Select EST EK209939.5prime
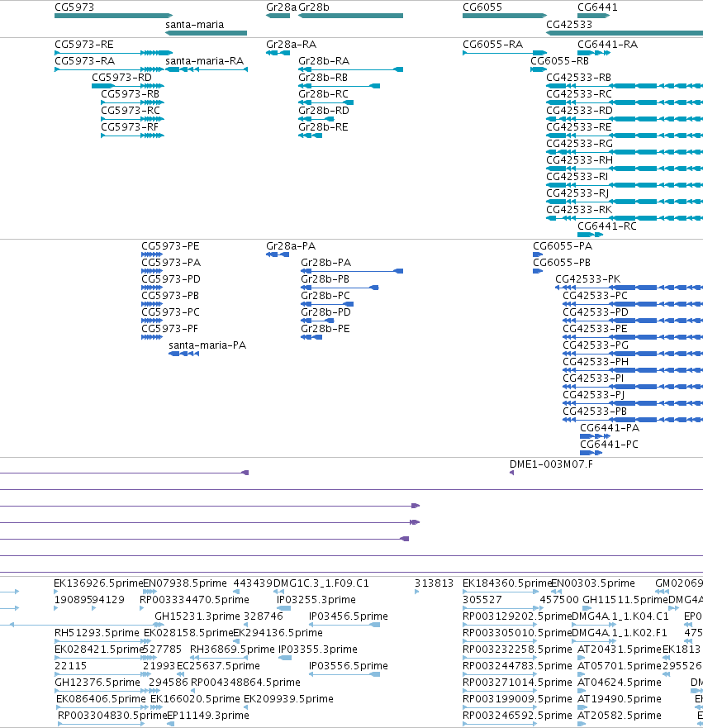This screenshot has width=703, height=728. coord(288,699)
